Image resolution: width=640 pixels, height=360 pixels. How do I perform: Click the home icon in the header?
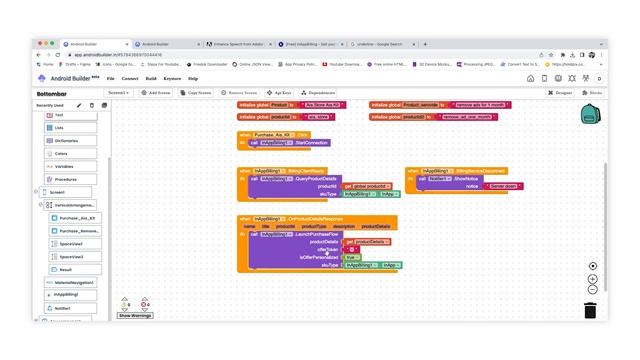[x=530, y=79]
